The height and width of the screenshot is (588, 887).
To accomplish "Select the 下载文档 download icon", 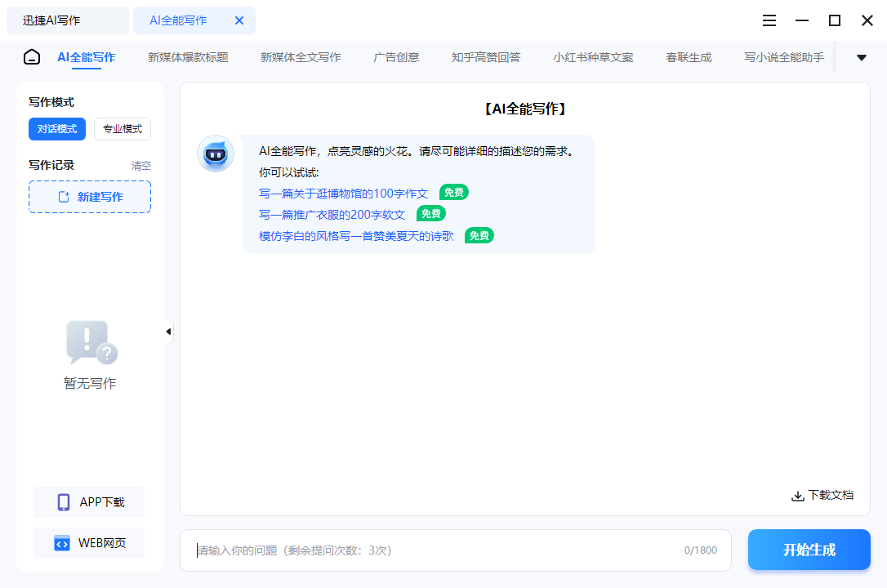I will pyautogui.click(x=796, y=495).
